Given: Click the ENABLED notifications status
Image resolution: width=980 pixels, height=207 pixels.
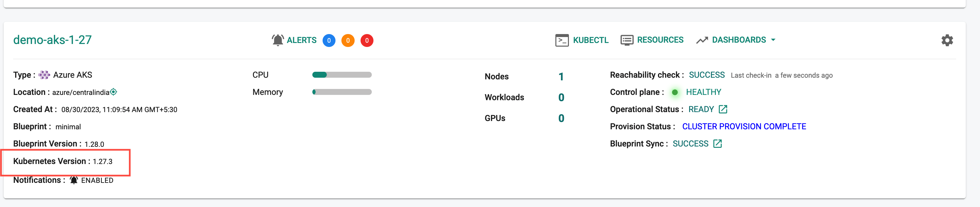Looking at the screenshot, I should click(97, 180).
